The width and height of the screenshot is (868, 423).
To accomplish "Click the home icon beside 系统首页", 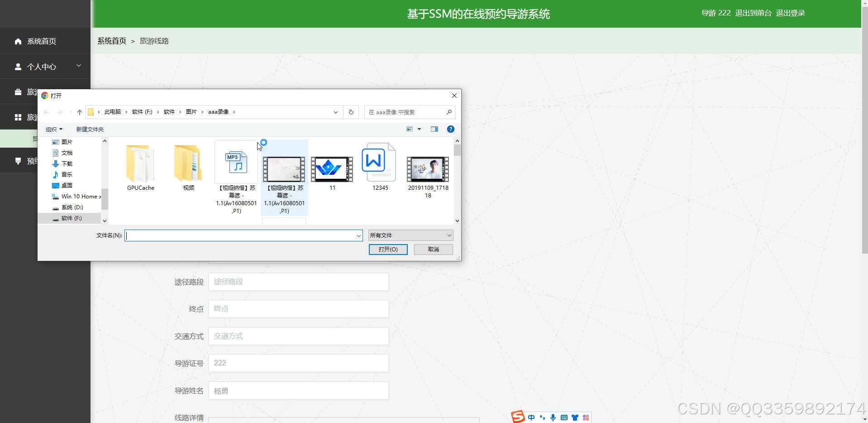I will 18,41.
